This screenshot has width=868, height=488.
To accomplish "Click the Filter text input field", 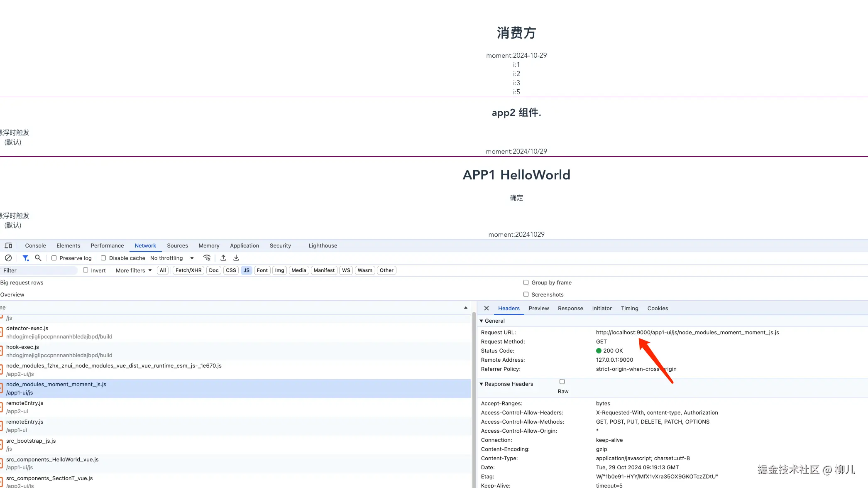I will (x=38, y=270).
